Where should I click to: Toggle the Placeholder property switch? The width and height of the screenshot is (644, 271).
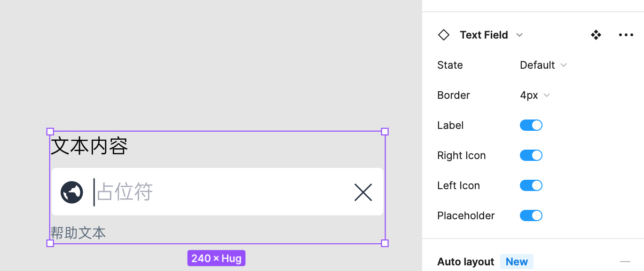click(531, 215)
